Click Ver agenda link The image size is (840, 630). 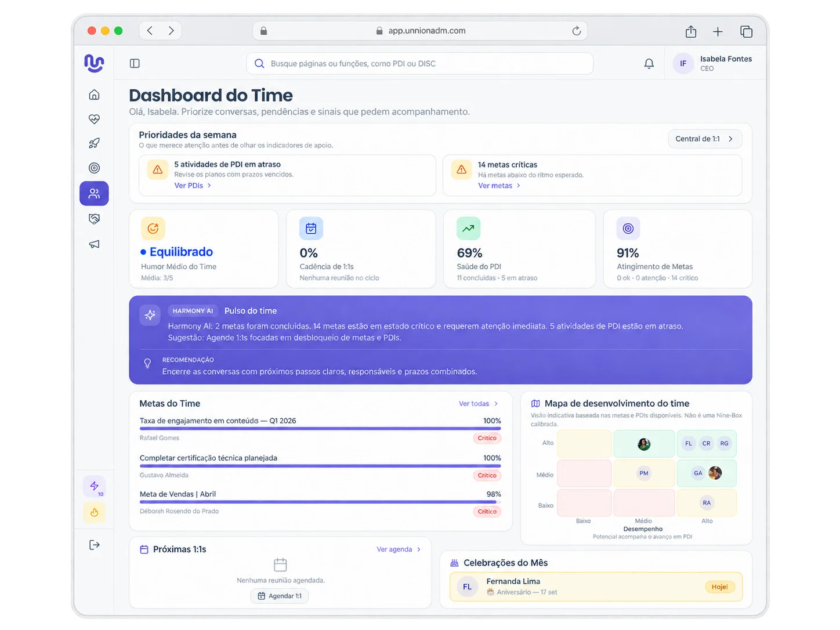click(x=399, y=549)
